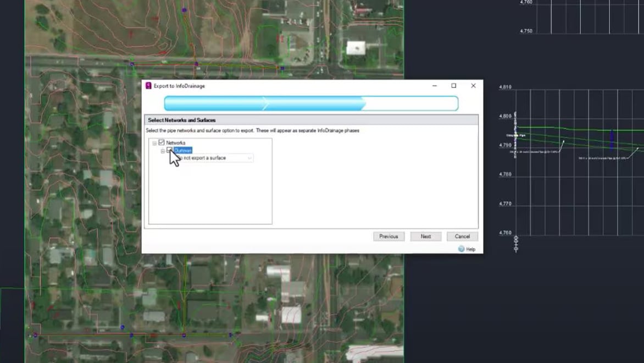The width and height of the screenshot is (644, 363).
Task: Click the Help globe icon
Action: click(x=460, y=249)
